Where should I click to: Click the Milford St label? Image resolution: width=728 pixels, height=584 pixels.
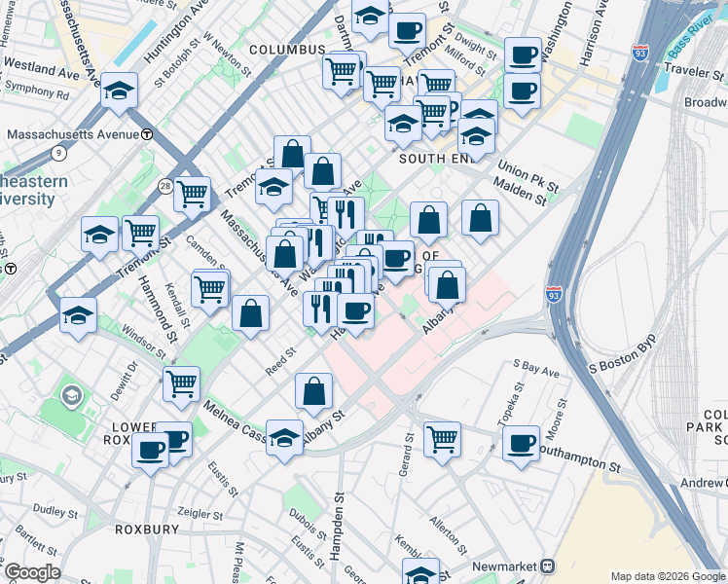click(465, 60)
